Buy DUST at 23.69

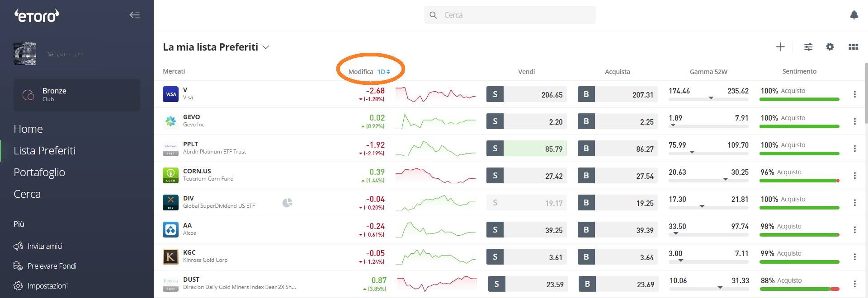(618, 284)
